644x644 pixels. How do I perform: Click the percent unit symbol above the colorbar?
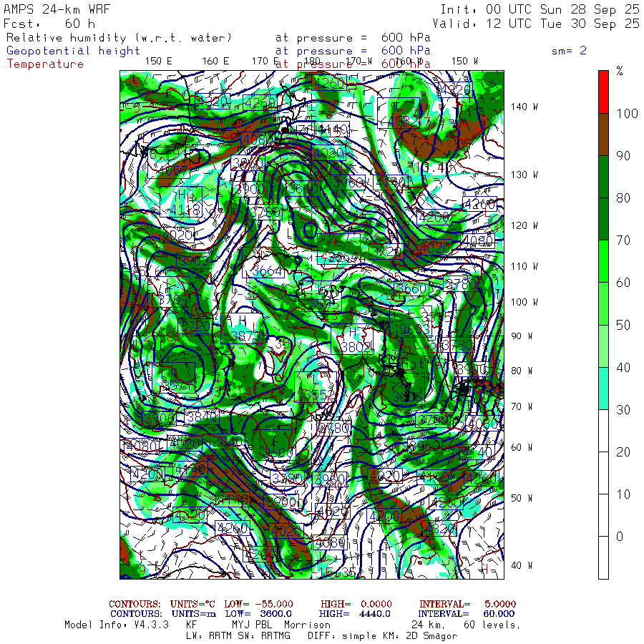pos(620,71)
